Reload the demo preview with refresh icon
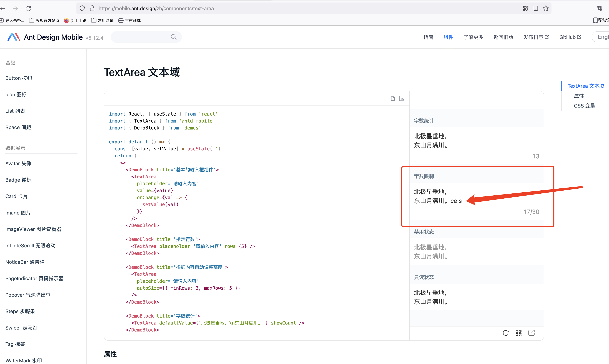 tap(506, 333)
